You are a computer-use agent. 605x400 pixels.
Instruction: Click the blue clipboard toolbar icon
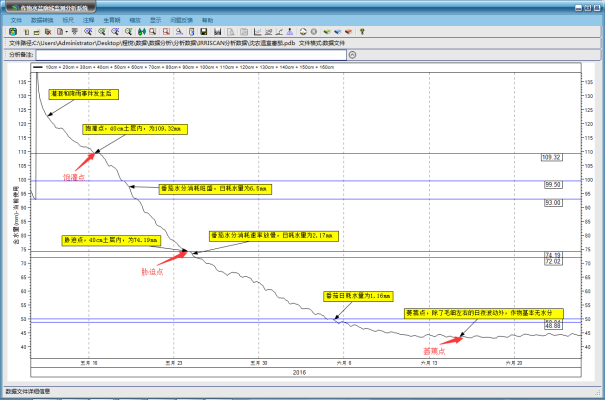click(191, 32)
